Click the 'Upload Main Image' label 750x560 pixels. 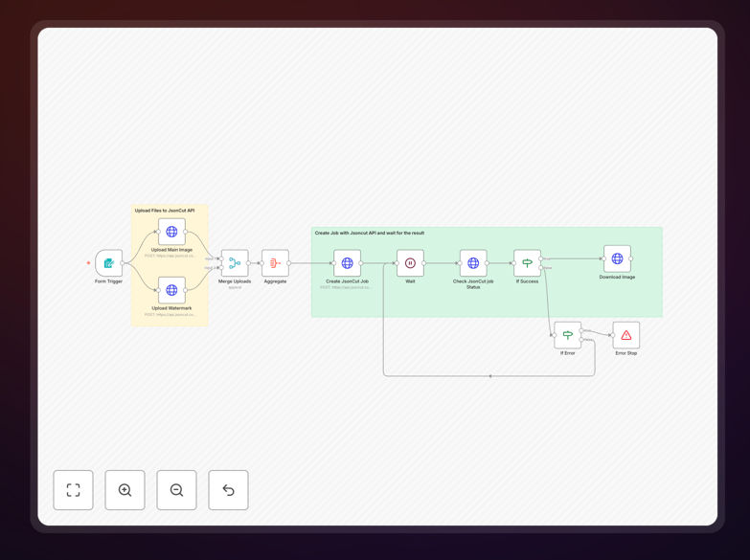171,250
